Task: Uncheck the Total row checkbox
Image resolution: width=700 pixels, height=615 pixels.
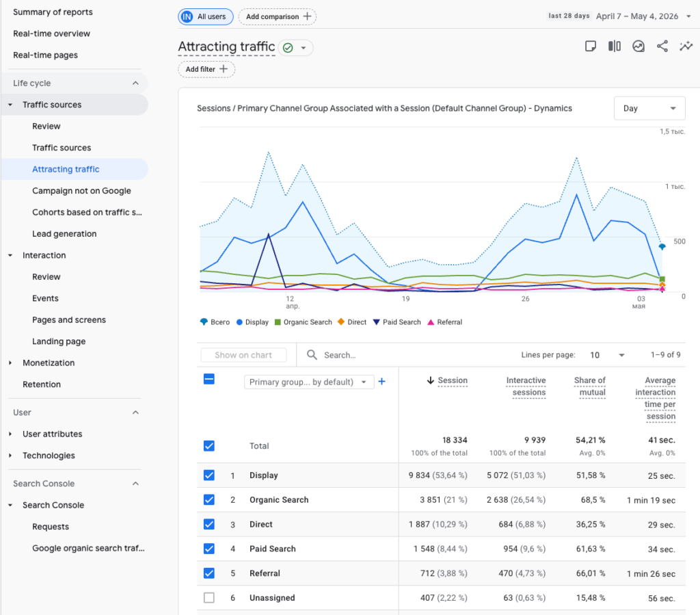Action: [209, 446]
